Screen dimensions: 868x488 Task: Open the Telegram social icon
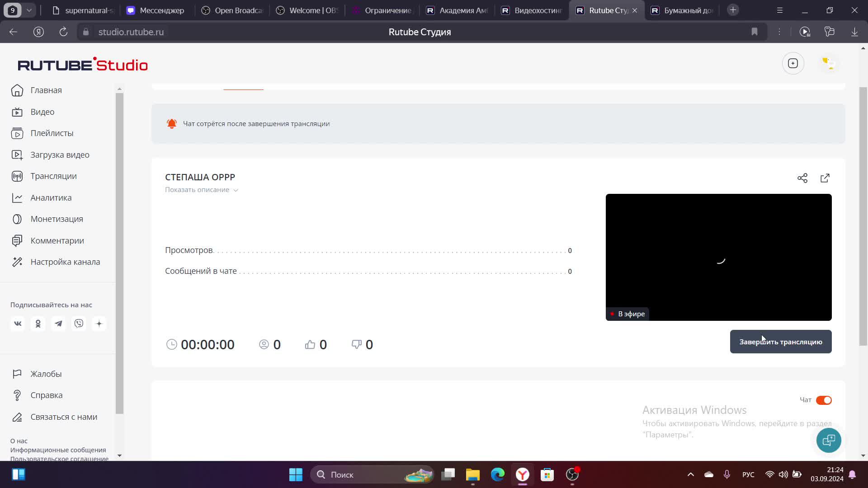(58, 324)
